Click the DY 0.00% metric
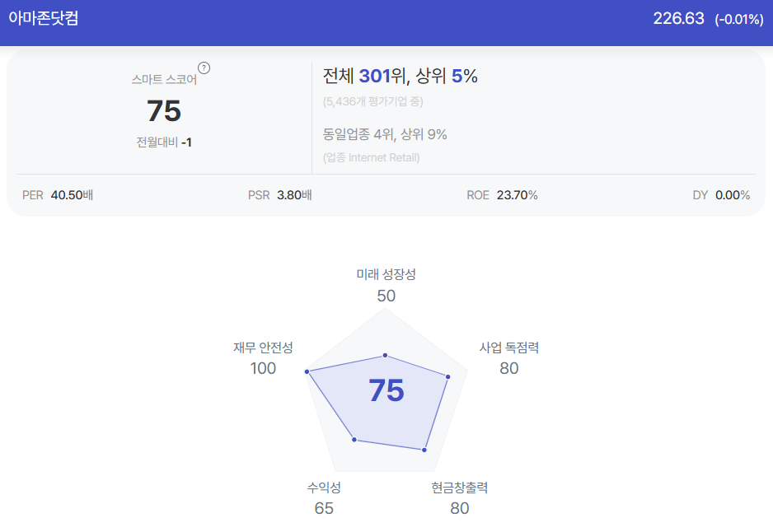Viewport: 773px width, 532px height. pos(721,195)
